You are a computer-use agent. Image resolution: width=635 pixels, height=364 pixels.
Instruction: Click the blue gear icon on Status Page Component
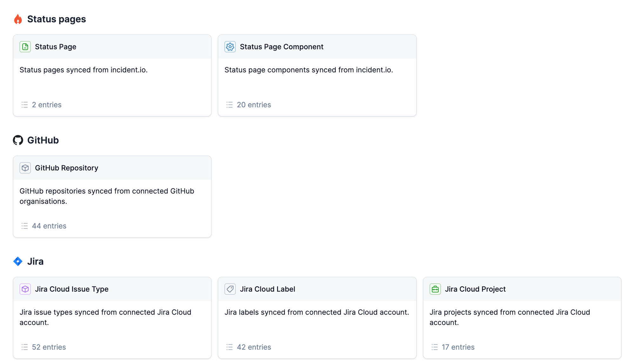pyautogui.click(x=230, y=47)
